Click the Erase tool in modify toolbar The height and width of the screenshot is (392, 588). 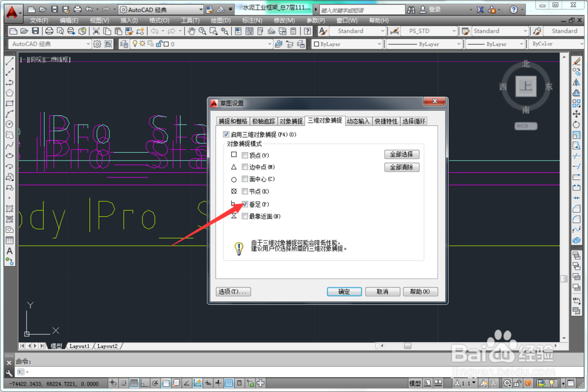[x=576, y=61]
